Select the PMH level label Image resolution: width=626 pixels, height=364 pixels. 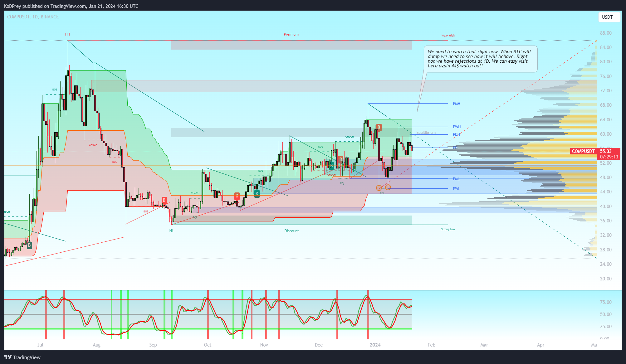coord(457,104)
